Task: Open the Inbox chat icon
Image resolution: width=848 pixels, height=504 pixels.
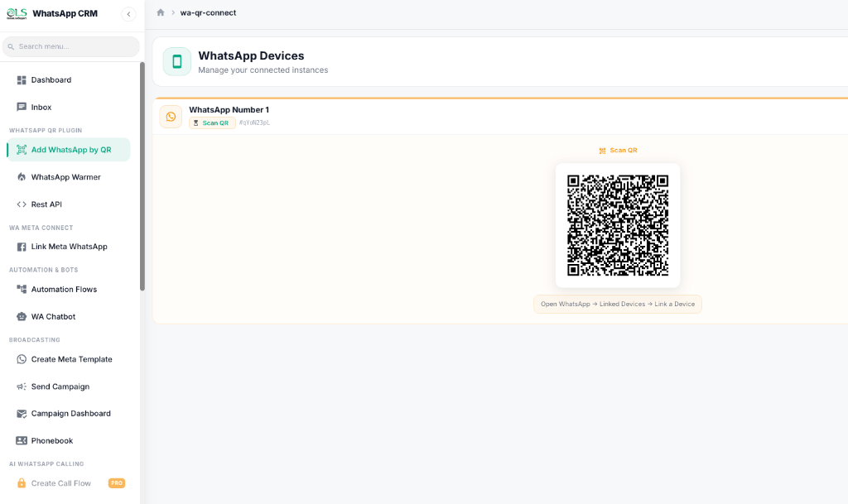Action: coord(20,107)
